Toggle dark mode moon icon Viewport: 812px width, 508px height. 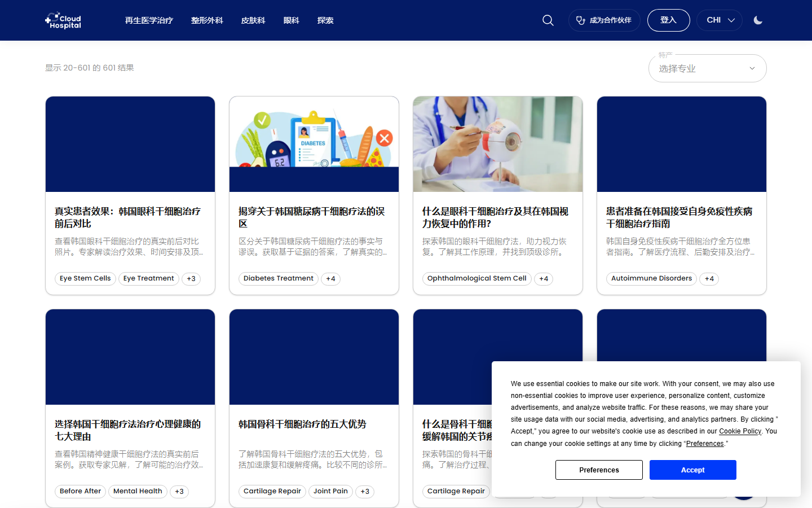point(758,20)
